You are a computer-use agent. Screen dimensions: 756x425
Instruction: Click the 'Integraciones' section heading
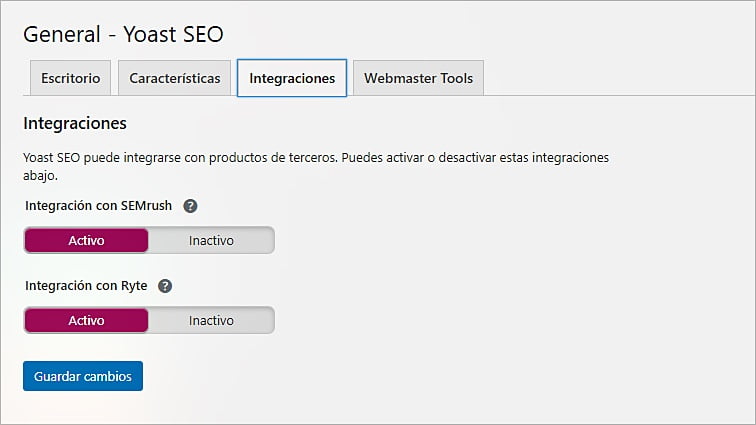(x=75, y=123)
